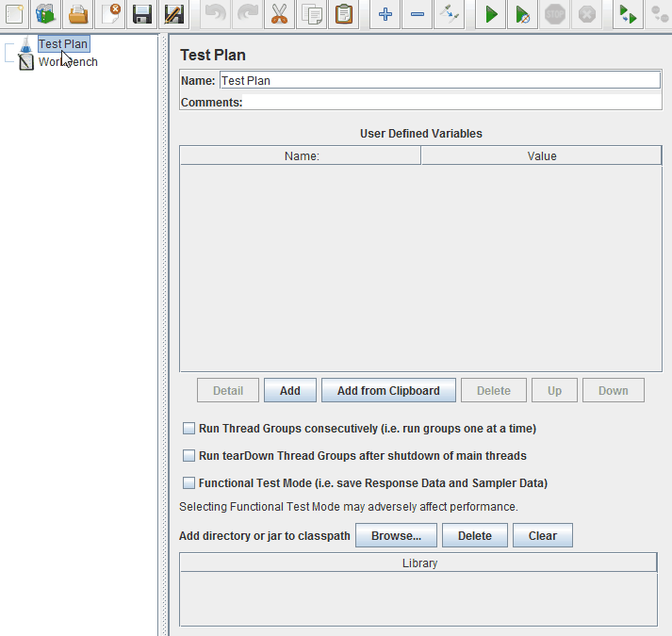Click the Stop sign icon
Image resolution: width=672 pixels, height=636 pixels.
[x=554, y=14]
